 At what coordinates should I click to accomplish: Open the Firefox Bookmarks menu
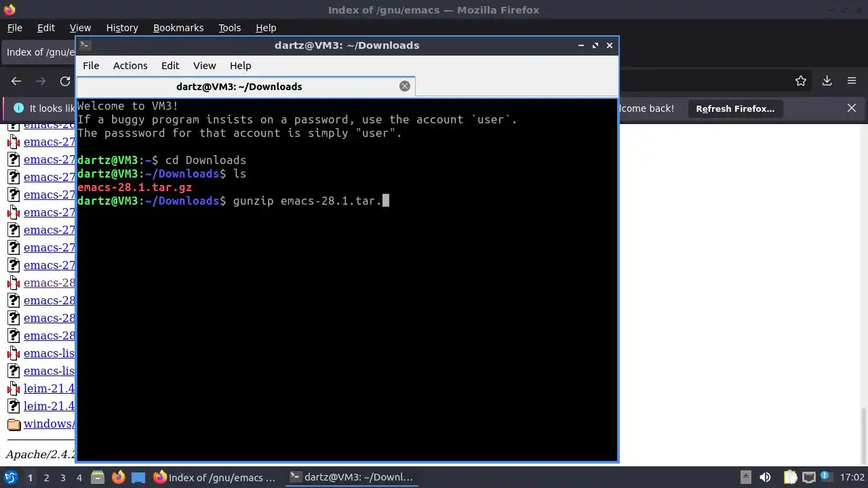coord(178,28)
